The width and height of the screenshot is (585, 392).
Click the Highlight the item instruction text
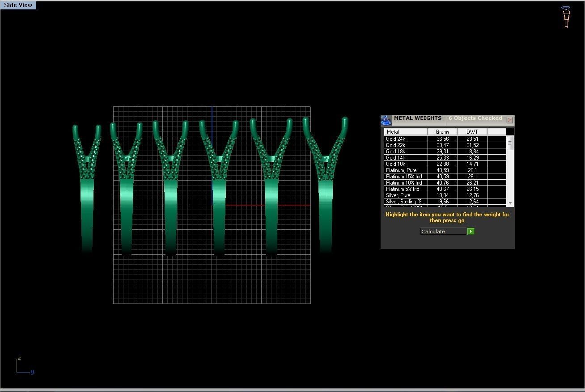click(447, 217)
